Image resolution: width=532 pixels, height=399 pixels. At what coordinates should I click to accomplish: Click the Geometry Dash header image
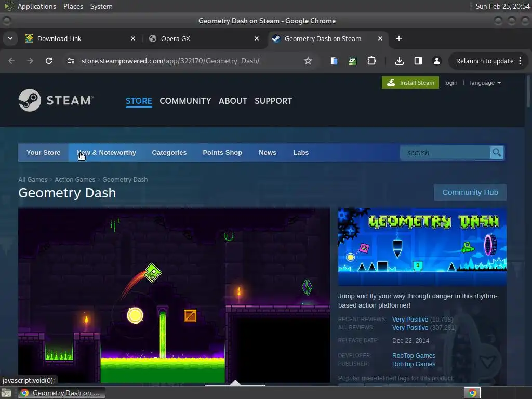pos(422,247)
